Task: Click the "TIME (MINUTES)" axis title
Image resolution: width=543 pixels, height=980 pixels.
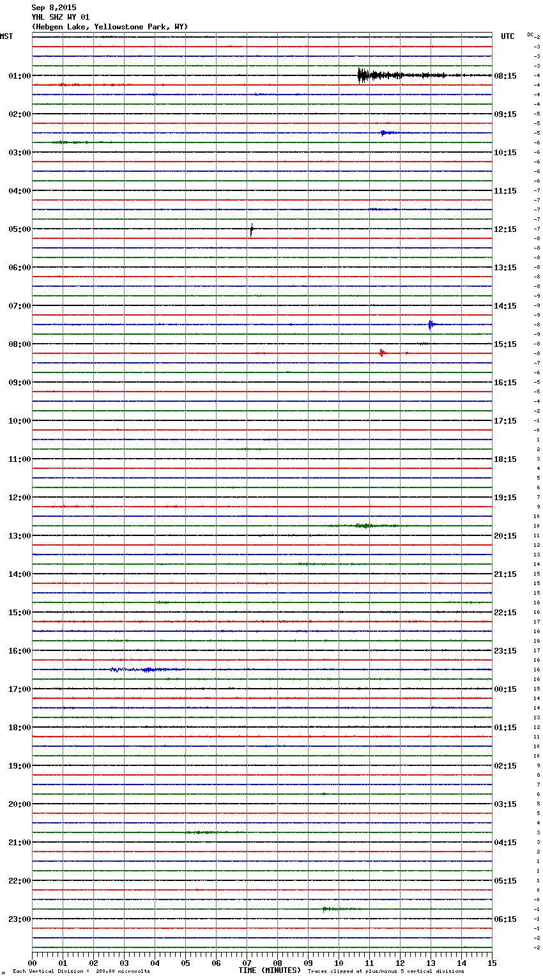Action: point(270,970)
